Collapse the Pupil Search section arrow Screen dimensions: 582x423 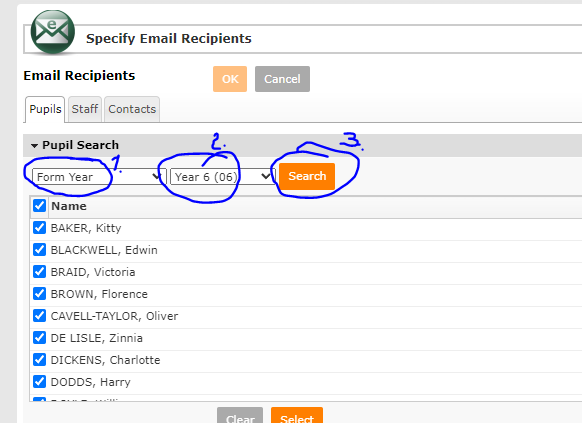[35, 145]
